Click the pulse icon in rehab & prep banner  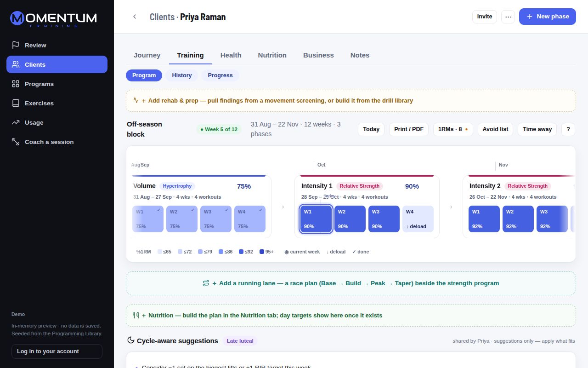click(x=136, y=100)
